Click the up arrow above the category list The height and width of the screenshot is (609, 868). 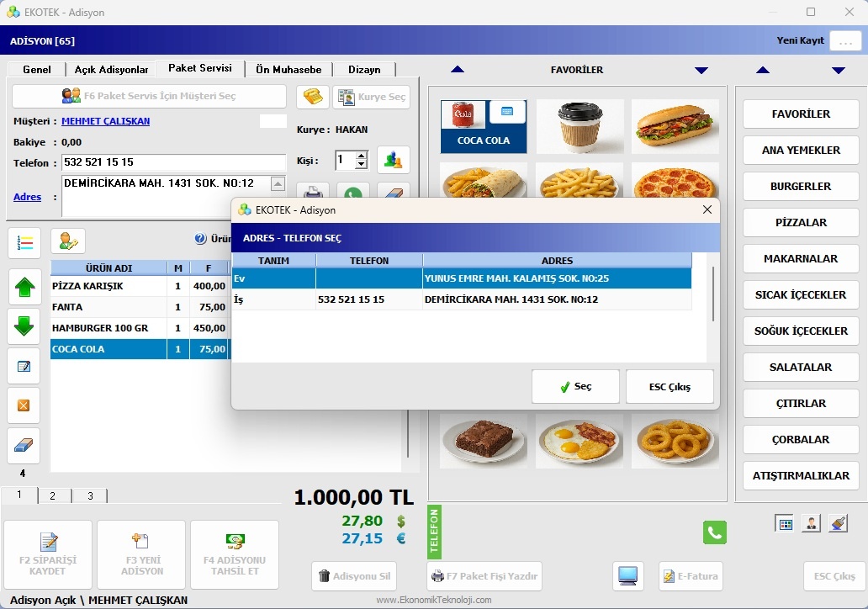click(763, 70)
